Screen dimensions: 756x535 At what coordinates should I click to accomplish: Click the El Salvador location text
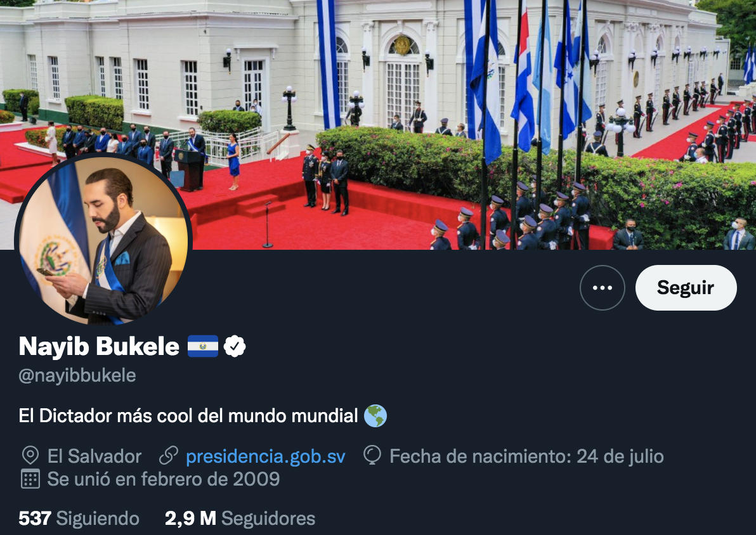[94, 456]
